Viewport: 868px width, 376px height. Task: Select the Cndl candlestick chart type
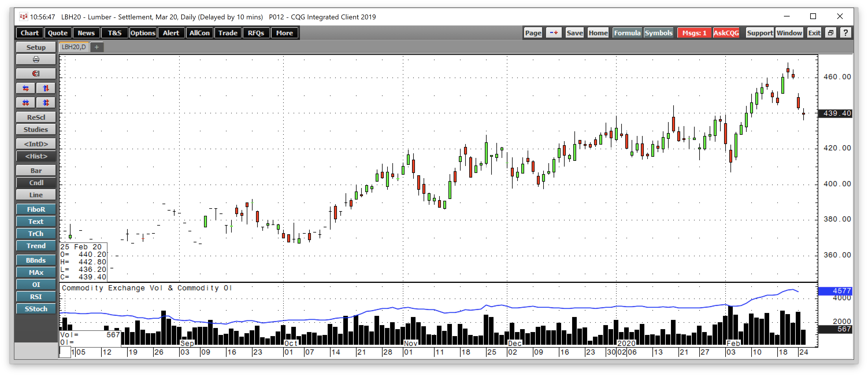36,183
